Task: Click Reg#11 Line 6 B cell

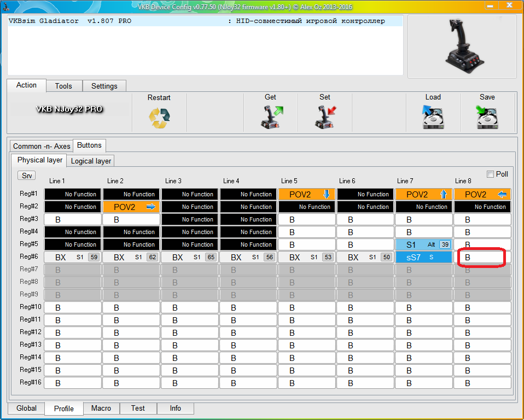Action: click(365, 320)
